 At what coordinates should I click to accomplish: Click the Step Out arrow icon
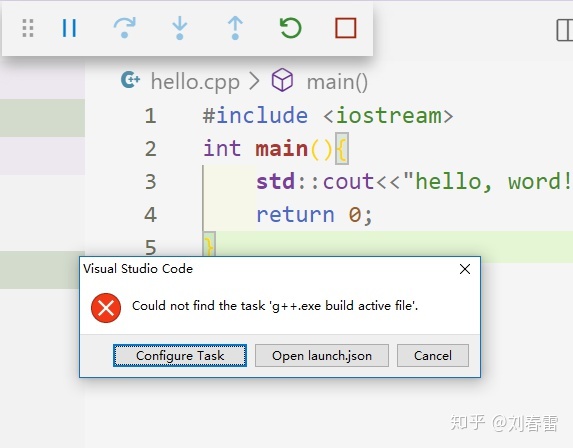click(235, 28)
